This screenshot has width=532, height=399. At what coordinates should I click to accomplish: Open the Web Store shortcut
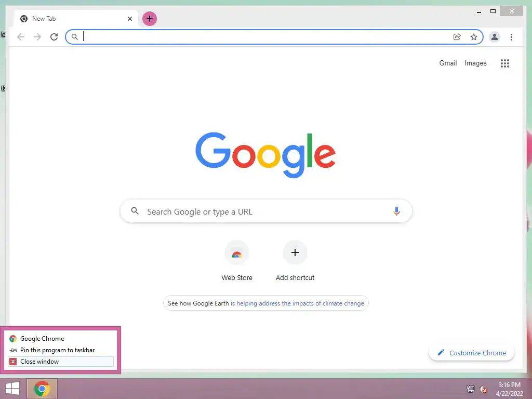(x=237, y=261)
